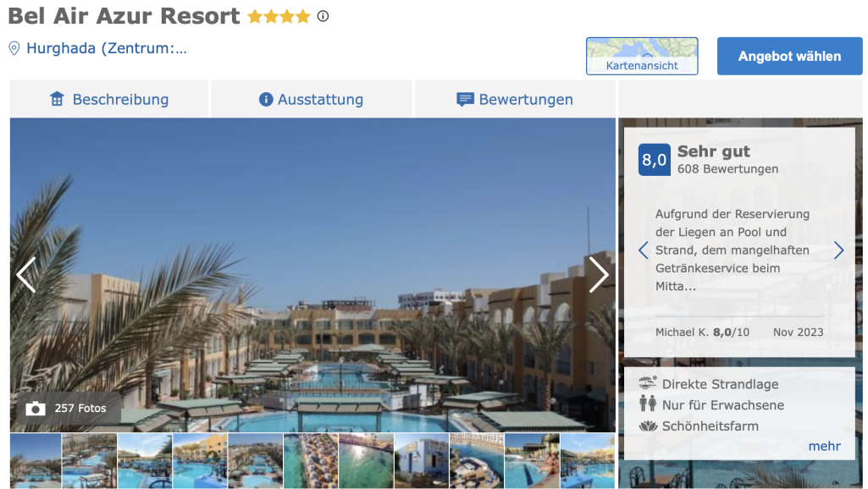
Task: Show the next photo with right arrow
Action: [x=599, y=275]
